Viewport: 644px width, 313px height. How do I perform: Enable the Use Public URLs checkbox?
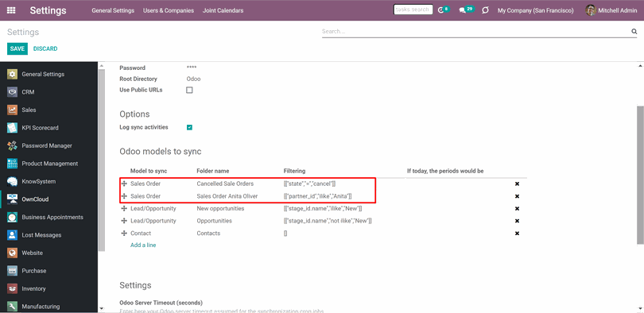pyautogui.click(x=189, y=90)
